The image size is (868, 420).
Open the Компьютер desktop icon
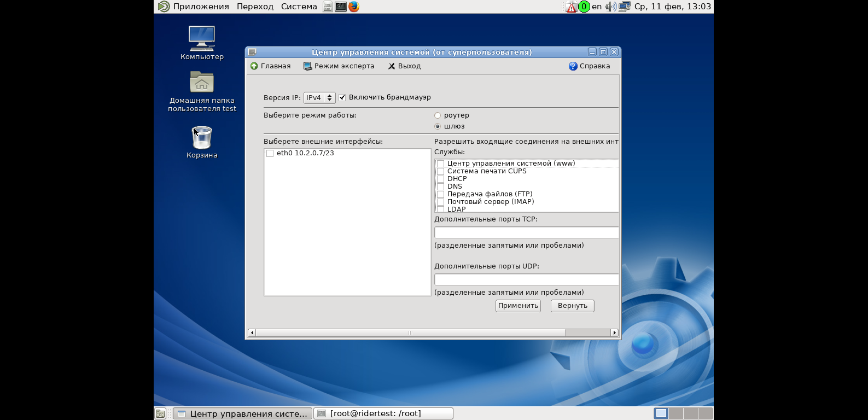202,43
